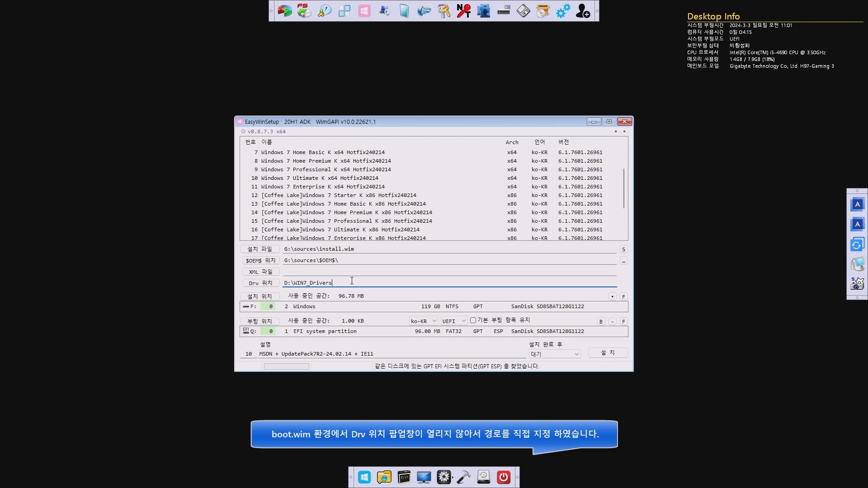Image resolution: width=868 pixels, height=488 pixels.
Task: Open the pink Windows logo EasyWinSetup icon
Action: click(364, 11)
